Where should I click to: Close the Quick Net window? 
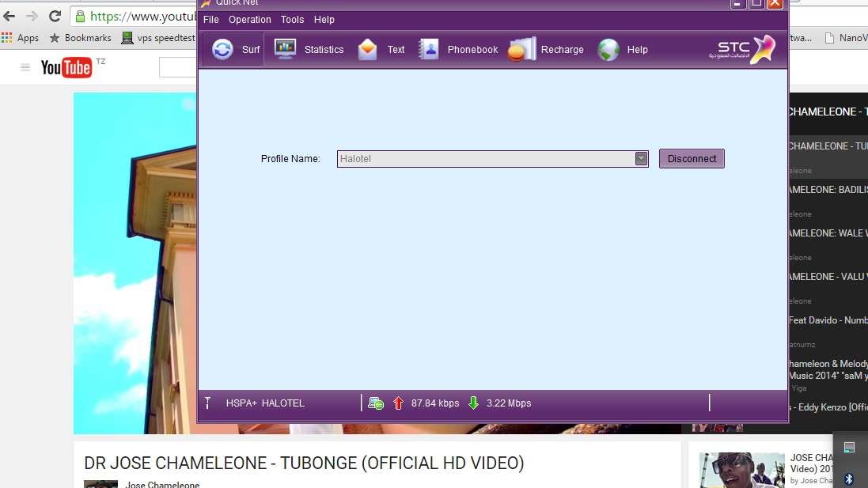775,4
